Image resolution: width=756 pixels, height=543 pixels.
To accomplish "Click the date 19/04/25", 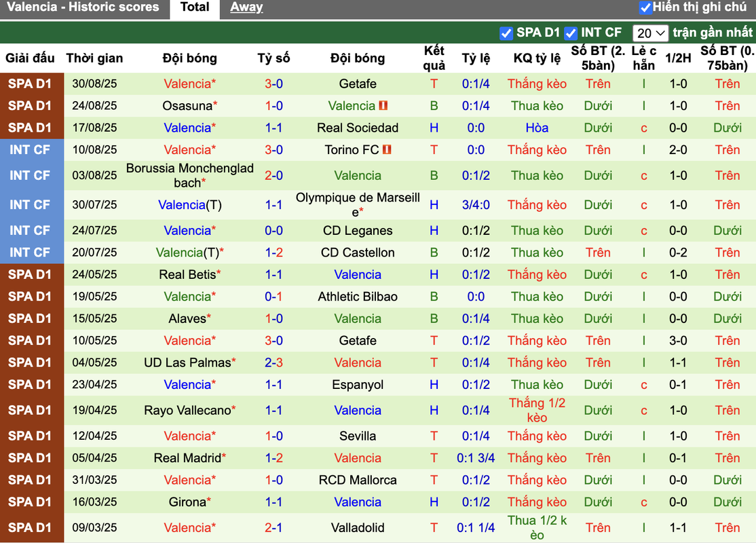I will pyautogui.click(x=94, y=411).
